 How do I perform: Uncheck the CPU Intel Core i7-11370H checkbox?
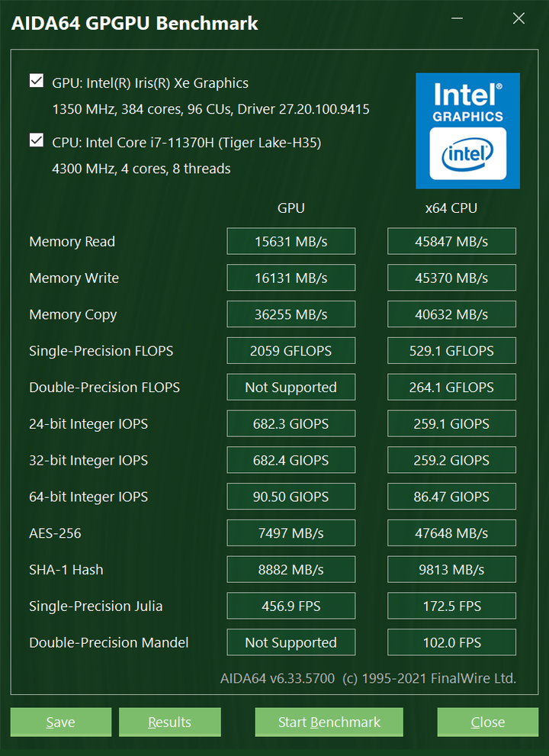click(37, 140)
